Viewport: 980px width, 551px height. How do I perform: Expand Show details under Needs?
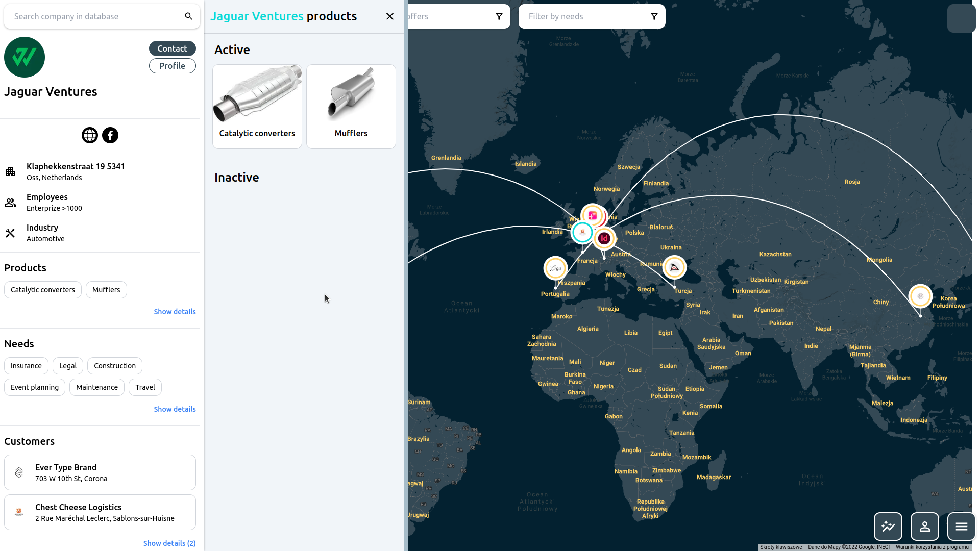(x=175, y=409)
